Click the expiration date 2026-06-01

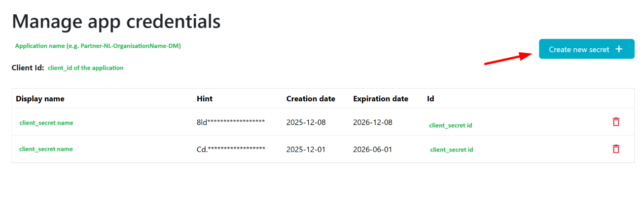[x=373, y=149]
